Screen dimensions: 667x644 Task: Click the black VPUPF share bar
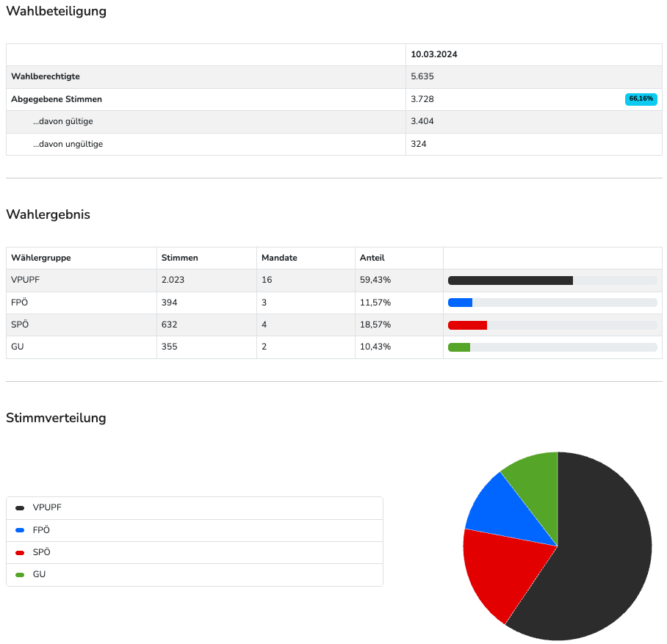click(x=510, y=281)
